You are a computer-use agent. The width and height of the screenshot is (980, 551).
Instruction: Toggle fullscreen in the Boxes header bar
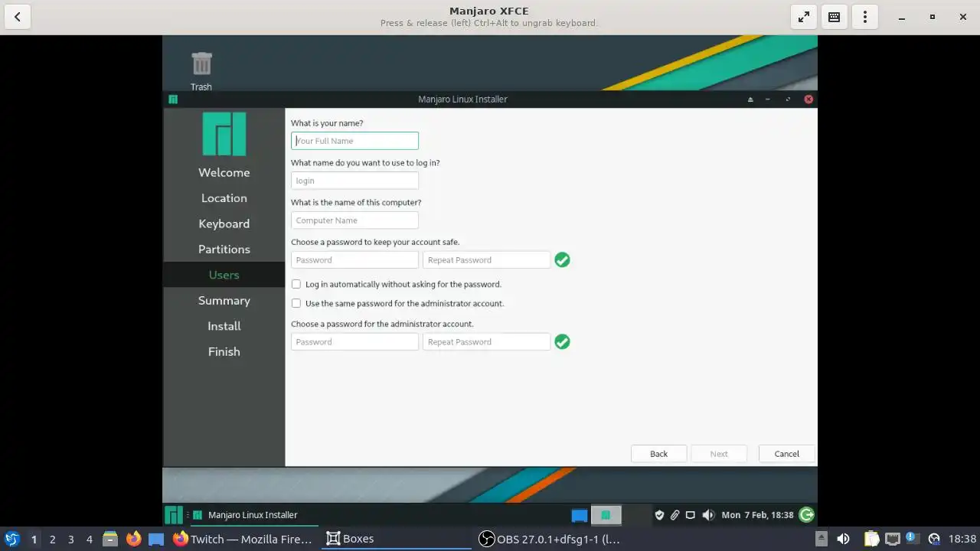pos(804,17)
